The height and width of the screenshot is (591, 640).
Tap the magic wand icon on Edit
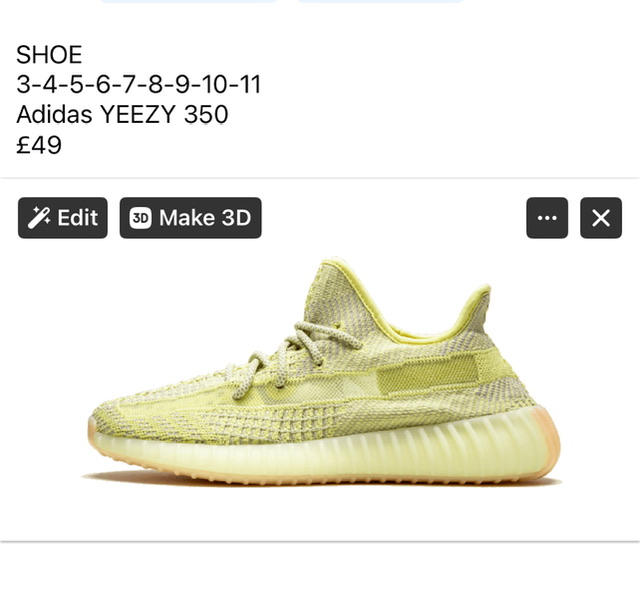(x=39, y=218)
